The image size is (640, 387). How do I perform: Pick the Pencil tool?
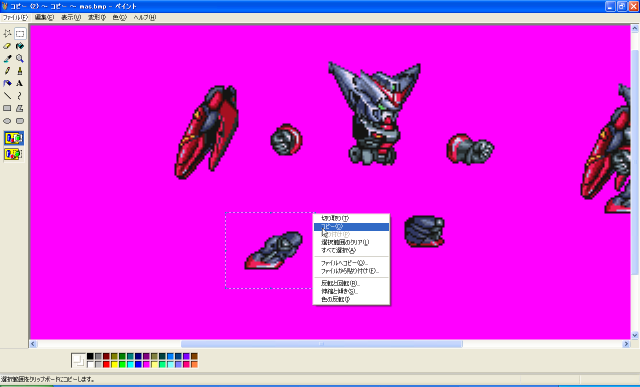coord(7,71)
